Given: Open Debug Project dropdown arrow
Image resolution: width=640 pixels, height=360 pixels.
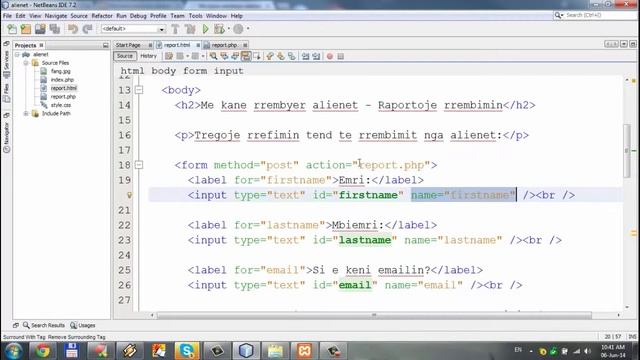Looking at the screenshot, I should (x=229, y=29).
